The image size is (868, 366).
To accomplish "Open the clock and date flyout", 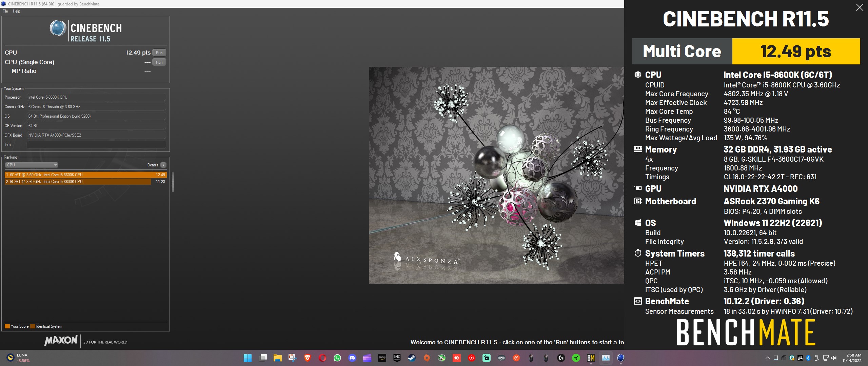I will pos(852,358).
